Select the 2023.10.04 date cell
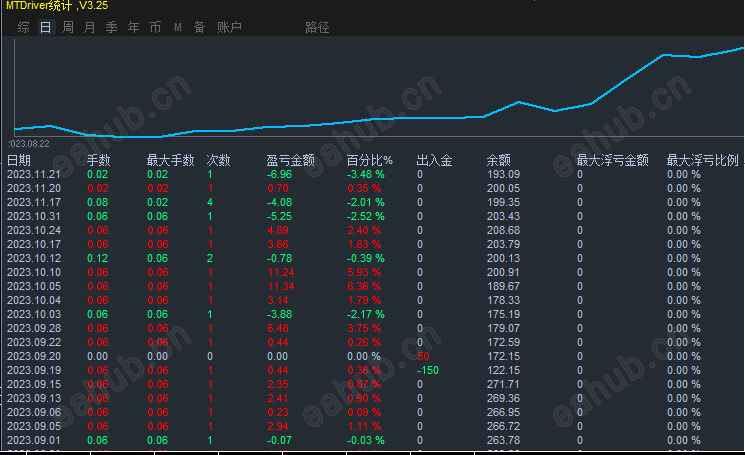This screenshot has height=455, width=745. (x=34, y=300)
